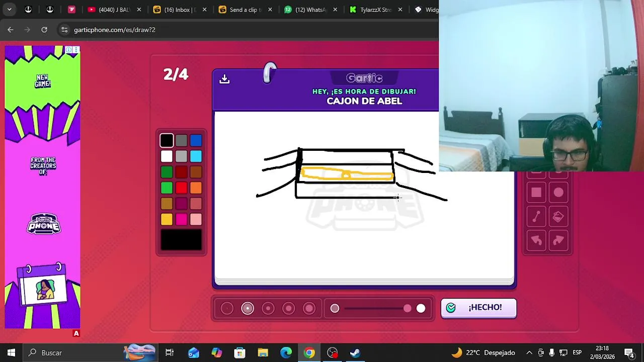
Task: Click the opacity slider handle
Action: [x=407, y=308]
